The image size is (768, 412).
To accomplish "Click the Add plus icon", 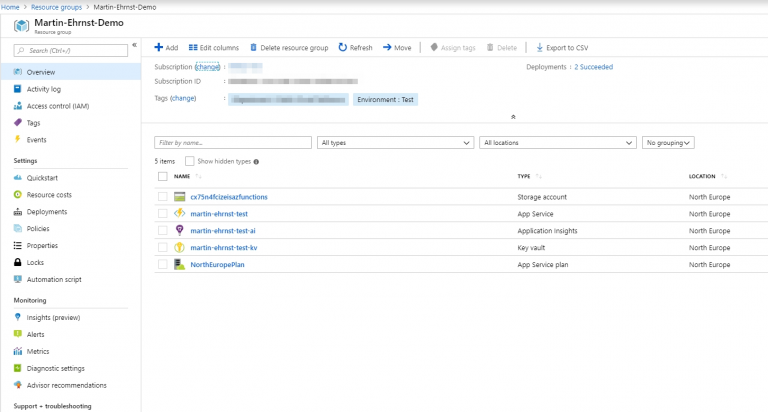I will 159,47.
